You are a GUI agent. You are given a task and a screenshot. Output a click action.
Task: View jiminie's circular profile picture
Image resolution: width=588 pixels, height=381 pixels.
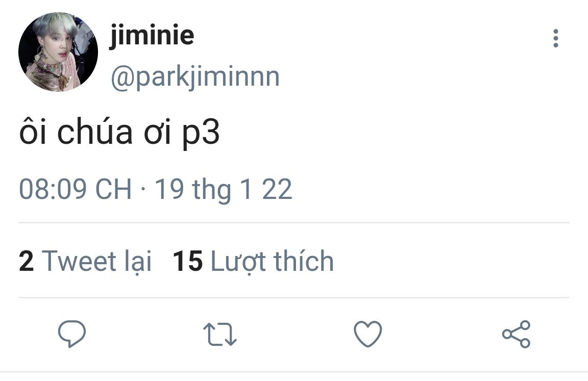[58, 52]
